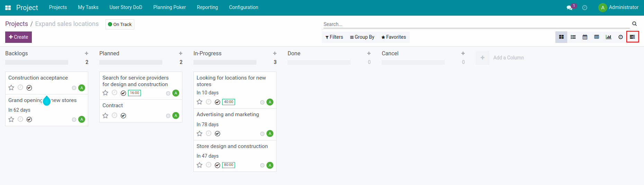Mark Contract task check circle
This screenshot has height=185, width=644.
click(124, 116)
